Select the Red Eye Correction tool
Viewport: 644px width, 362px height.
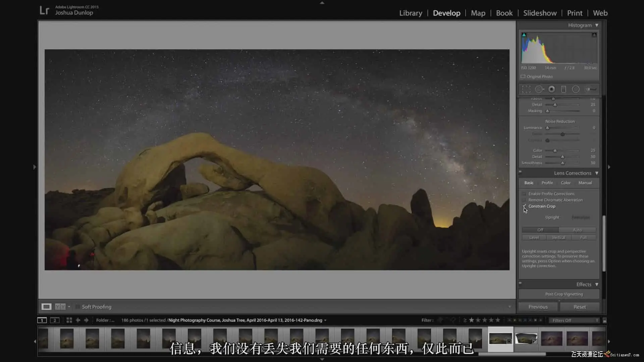551,89
